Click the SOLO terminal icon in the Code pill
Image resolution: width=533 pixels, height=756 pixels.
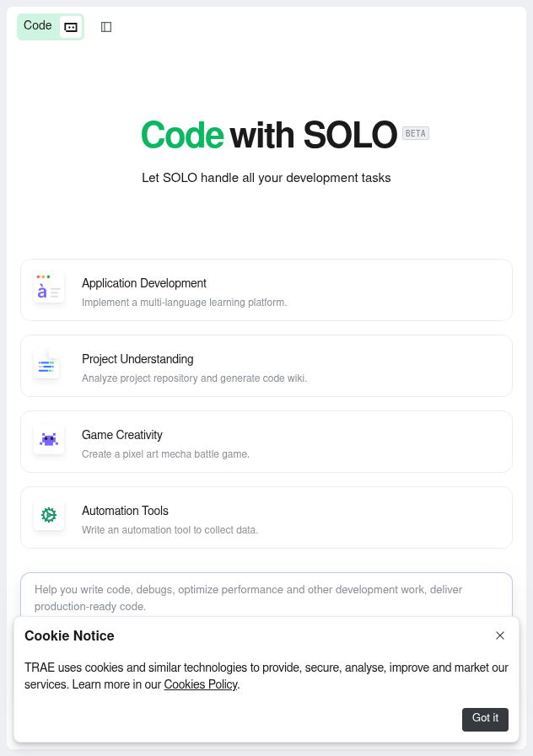click(x=71, y=26)
